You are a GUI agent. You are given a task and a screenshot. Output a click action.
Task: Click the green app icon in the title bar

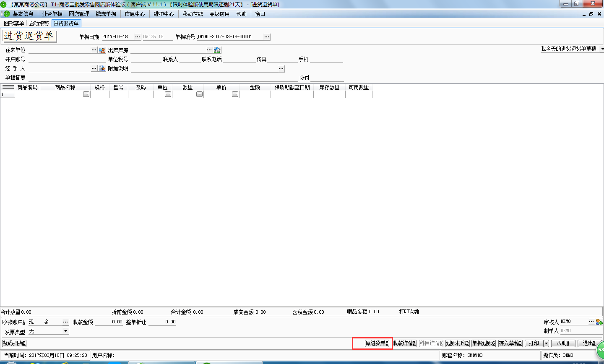click(3, 4)
